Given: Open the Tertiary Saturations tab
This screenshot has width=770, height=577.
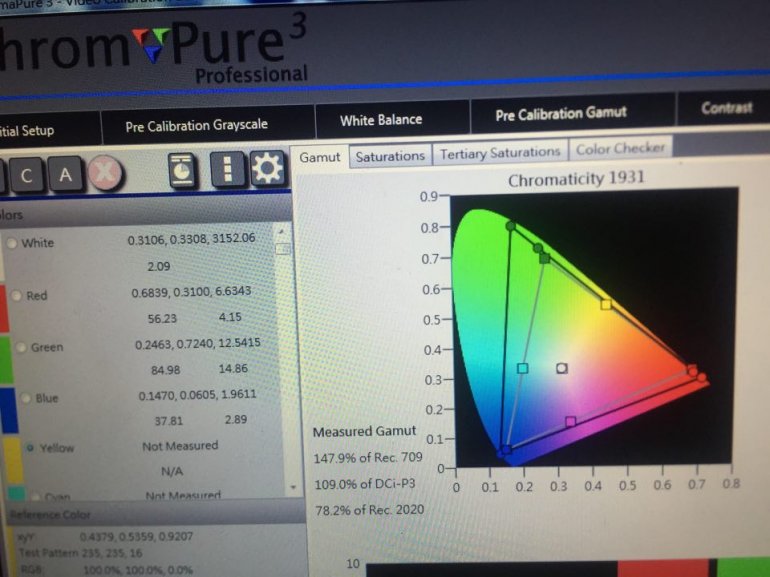Looking at the screenshot, I should click(x=500, y=152).
